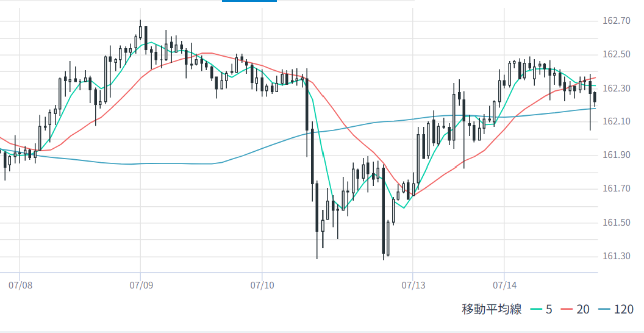Screen dimensions: 644x333
Task: Toggle the 5-period moving average legend
Action: click(542, 309)
